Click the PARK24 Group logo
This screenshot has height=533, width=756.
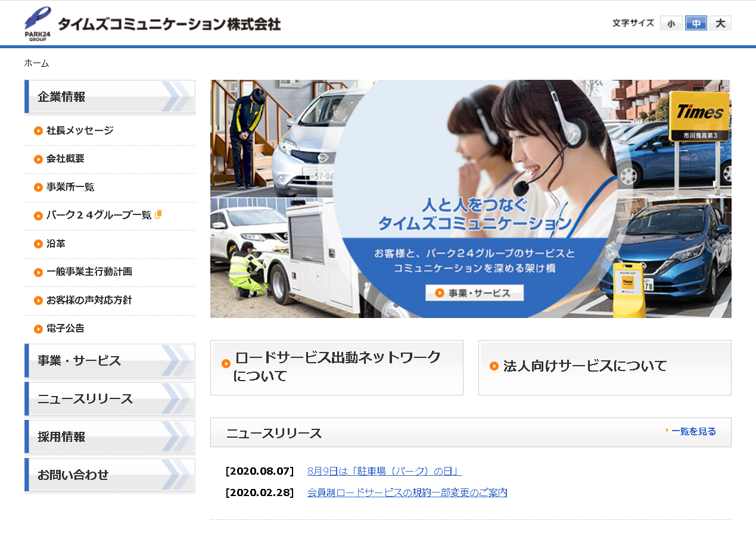click(38, 24)
